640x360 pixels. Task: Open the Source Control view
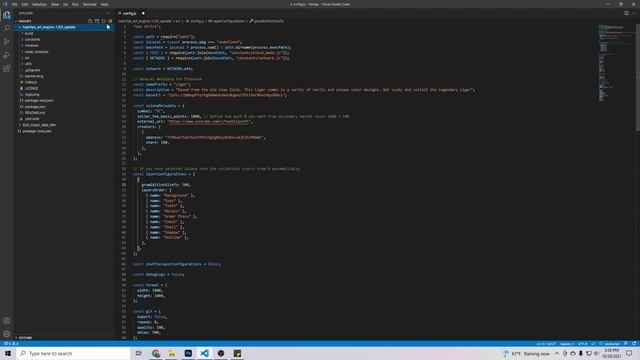click(7, 42)
